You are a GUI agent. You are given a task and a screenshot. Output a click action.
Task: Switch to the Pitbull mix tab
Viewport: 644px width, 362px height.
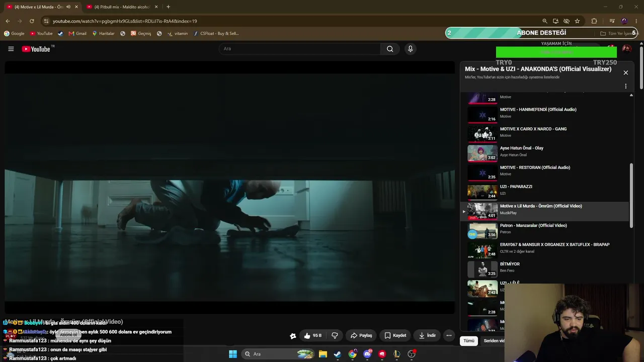pos(122,7)
